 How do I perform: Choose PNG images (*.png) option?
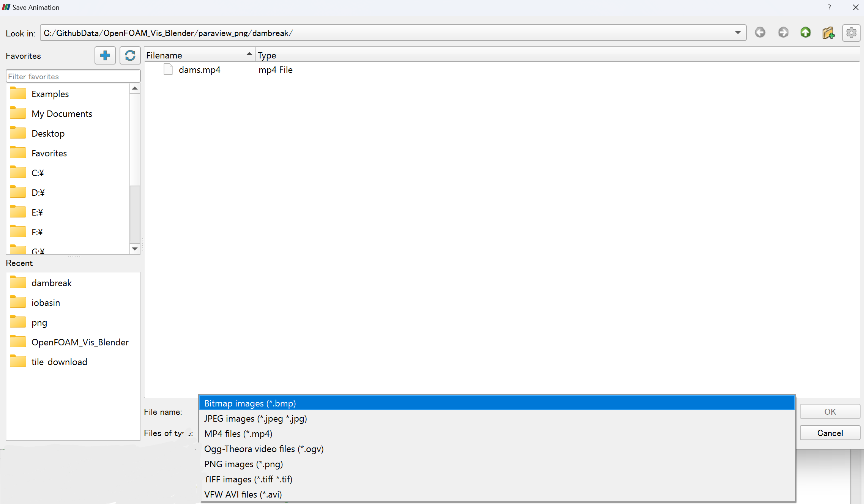tap(243, 464)
